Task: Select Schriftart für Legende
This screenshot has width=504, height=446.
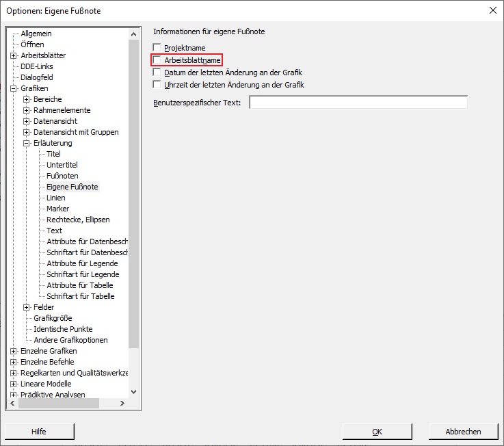Action: [x=83, y=274]
